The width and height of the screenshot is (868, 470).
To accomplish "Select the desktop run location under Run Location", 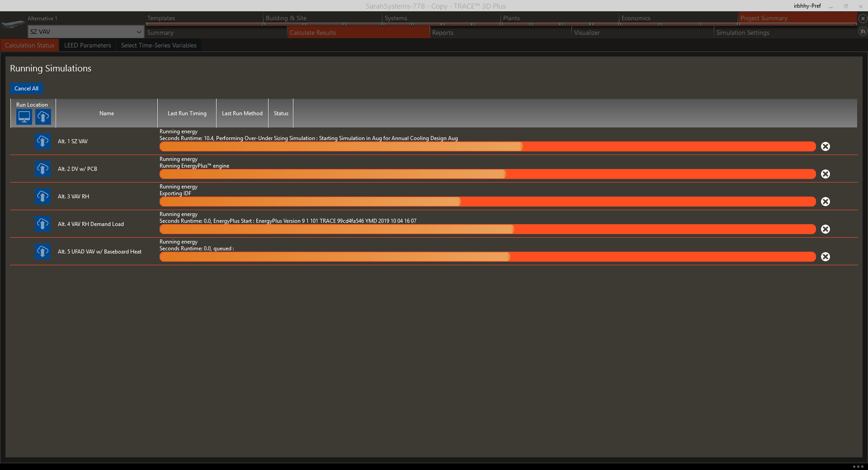I will point(23,117).
